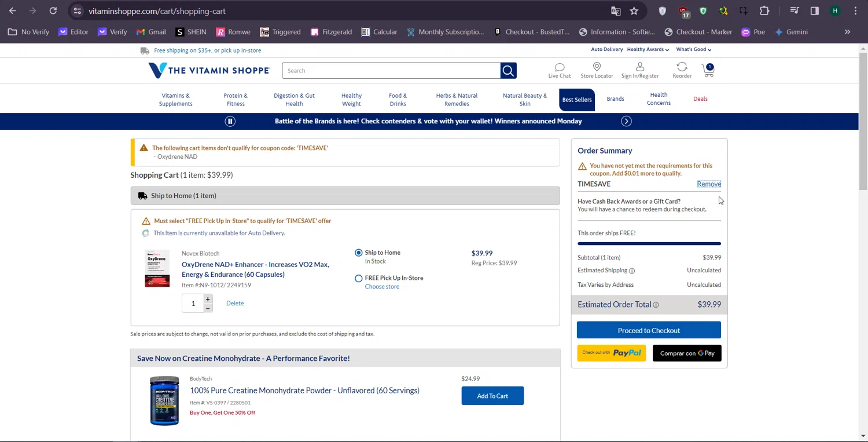Click the free shipping progress bar
This screenshot has width=868, height=442.
pyautogui.click(x=649, y=244)
